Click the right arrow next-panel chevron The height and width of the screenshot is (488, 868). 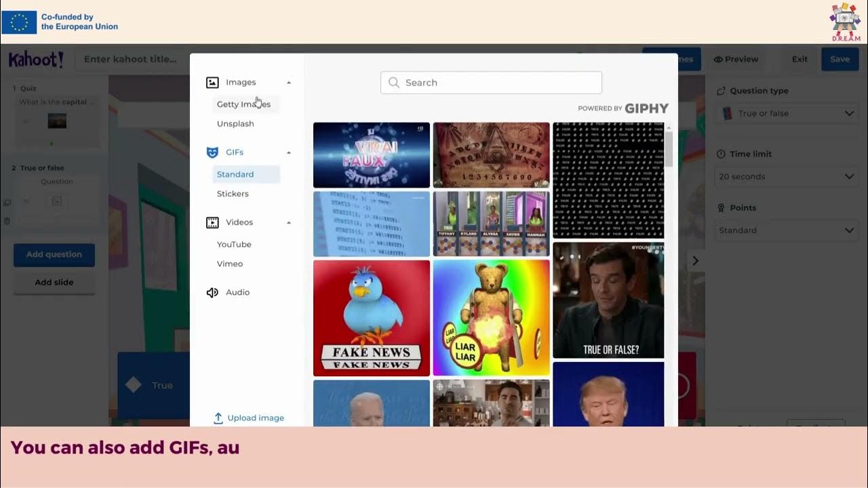coord(695,261)
